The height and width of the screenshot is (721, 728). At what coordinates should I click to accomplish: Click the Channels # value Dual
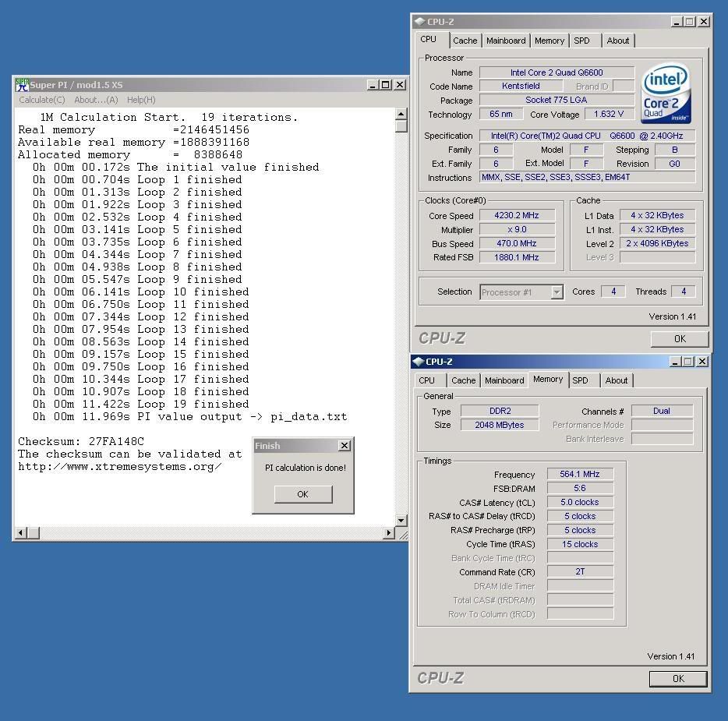click(662, 411)
